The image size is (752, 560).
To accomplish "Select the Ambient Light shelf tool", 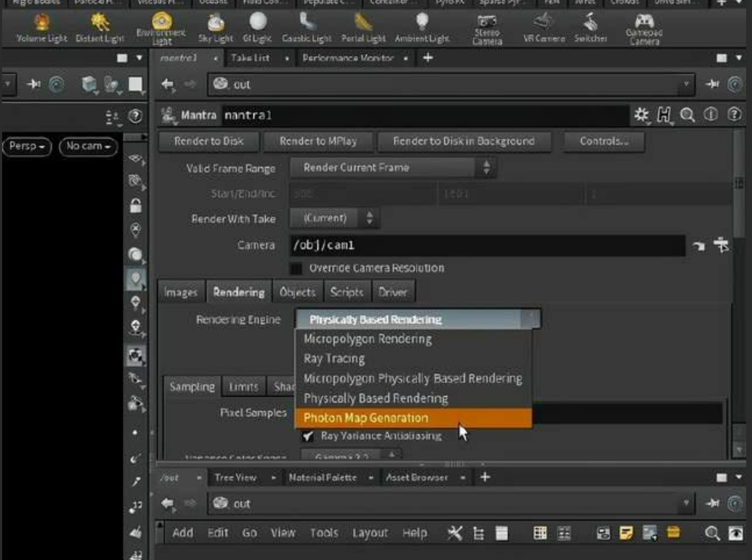I will pos(422,28).
